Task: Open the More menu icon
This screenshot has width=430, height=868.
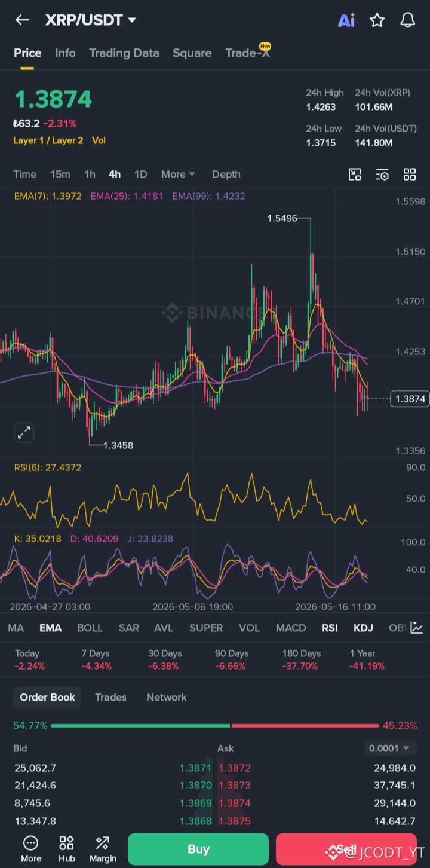Action: (31, 849)
